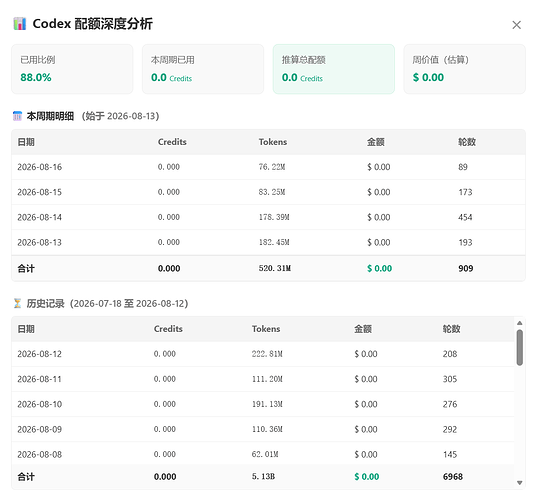Select the highlighted 推算总配额 card
The height and width of the screenshot is (500, 533).
pyautogui.click(x=334, y=69)
